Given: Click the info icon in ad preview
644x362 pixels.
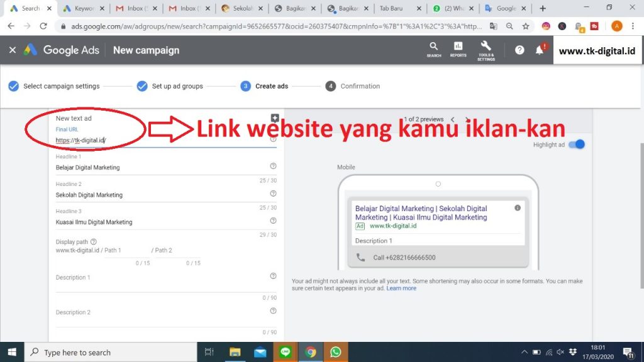Looking at the screenshot, I should [518, 207].
